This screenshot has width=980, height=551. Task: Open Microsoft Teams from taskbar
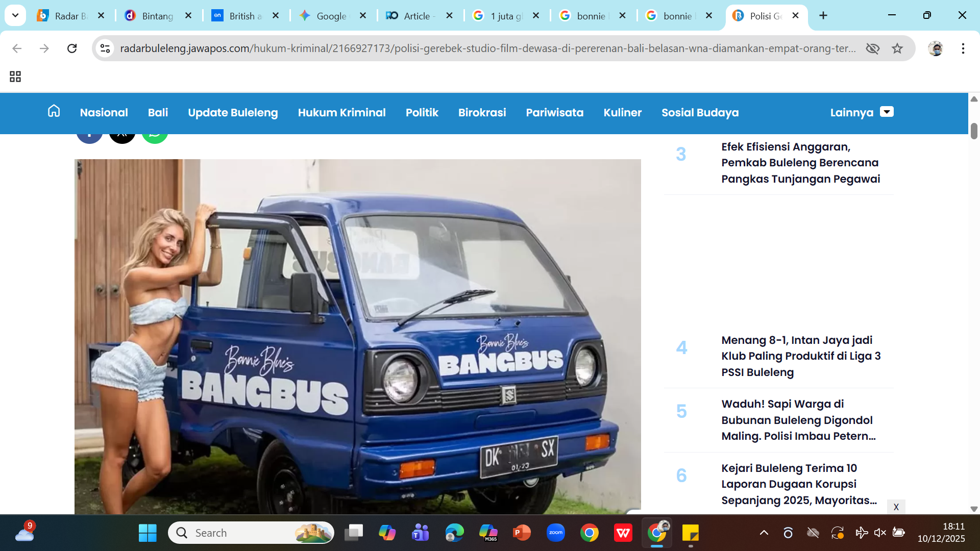pyautogui.click(x=420, y=533)
